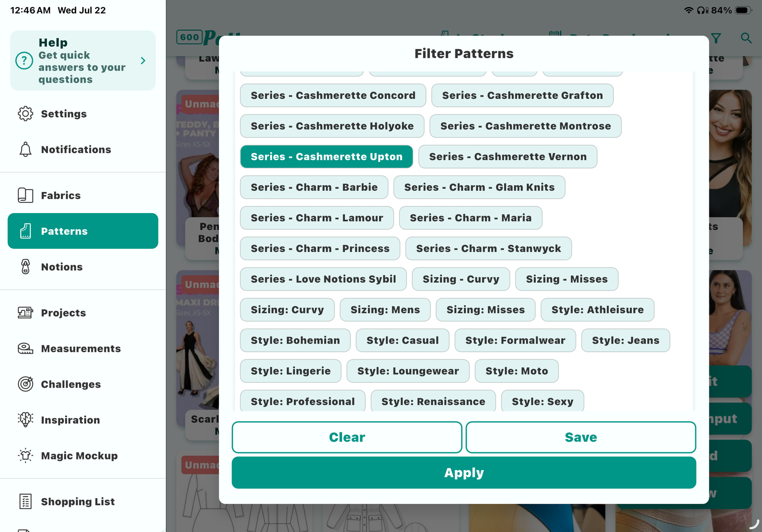Click the Patterns sheet icon

(25, 231)
